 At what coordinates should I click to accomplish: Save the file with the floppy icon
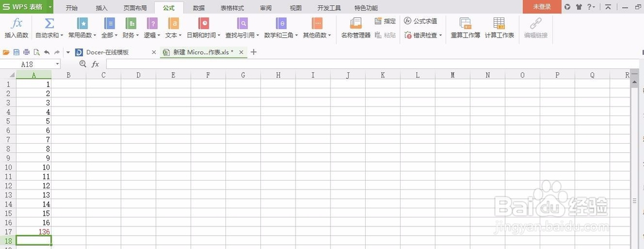(x=17, y=52)
